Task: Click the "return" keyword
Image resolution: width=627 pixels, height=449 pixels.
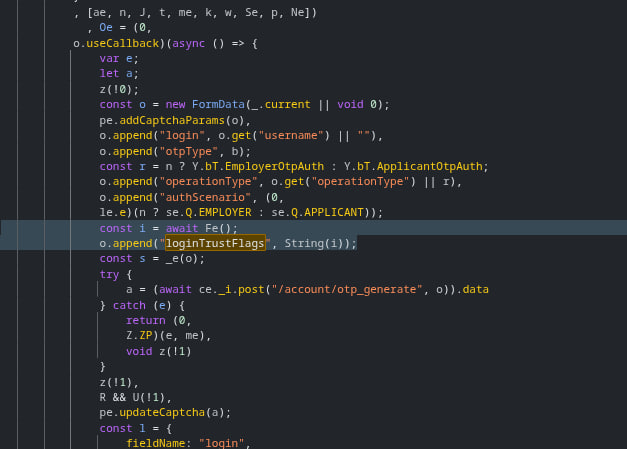Action: (x=146, y=320)
